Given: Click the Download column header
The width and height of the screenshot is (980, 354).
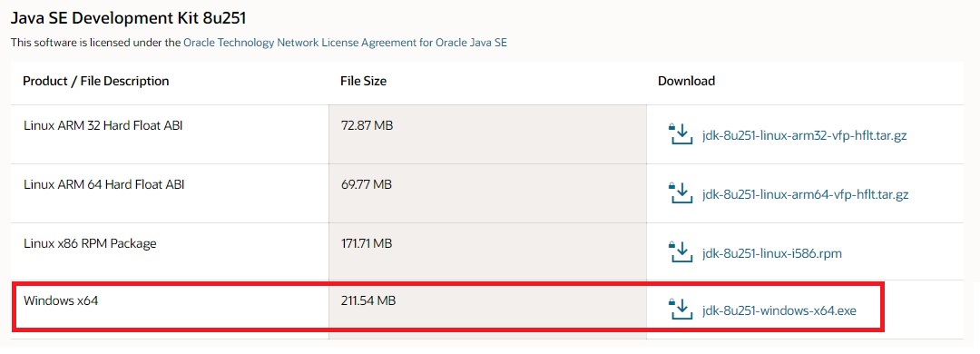Looking at the screenshot, I should [686, 82].
